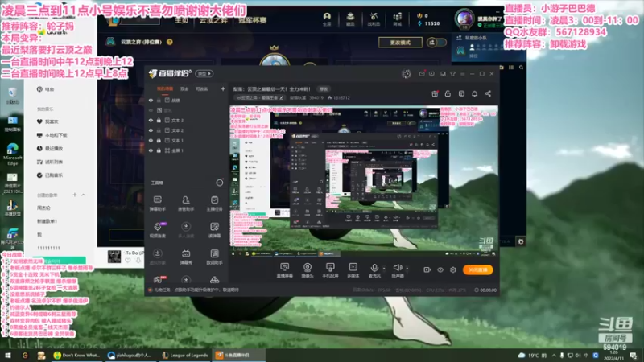
Task: Toggle visibility of 文本 3 layer
Action: (x=151, y=120)
